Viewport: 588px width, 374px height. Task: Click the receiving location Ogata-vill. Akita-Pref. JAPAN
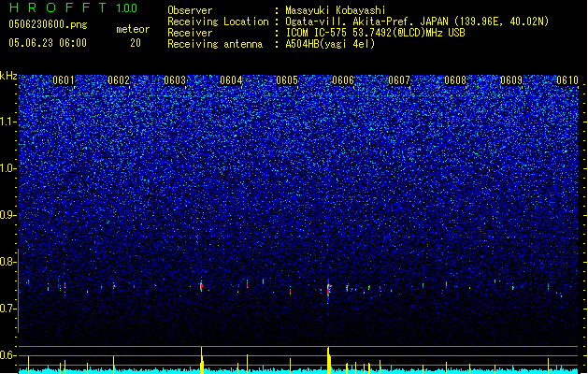click(x=417, y=22)
